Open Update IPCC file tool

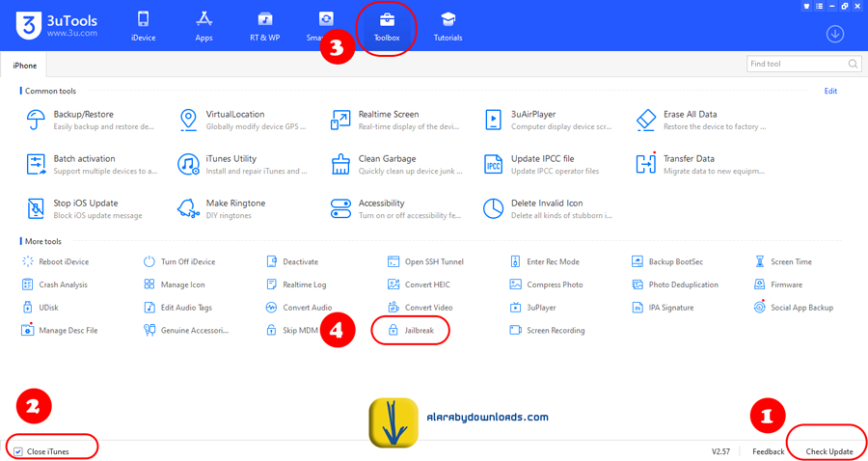pyautogui.click(x=541, y=164)
